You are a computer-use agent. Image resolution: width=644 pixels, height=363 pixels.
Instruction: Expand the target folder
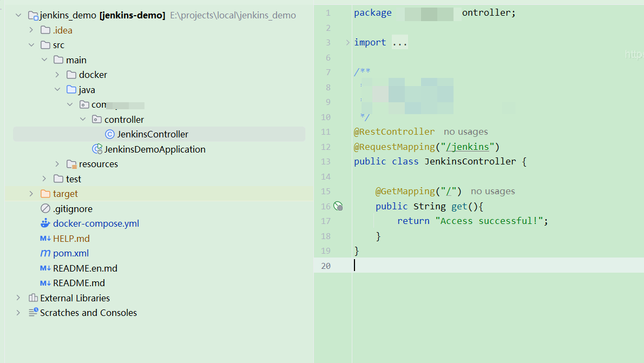pyautogui.click(x=31, y=194)
